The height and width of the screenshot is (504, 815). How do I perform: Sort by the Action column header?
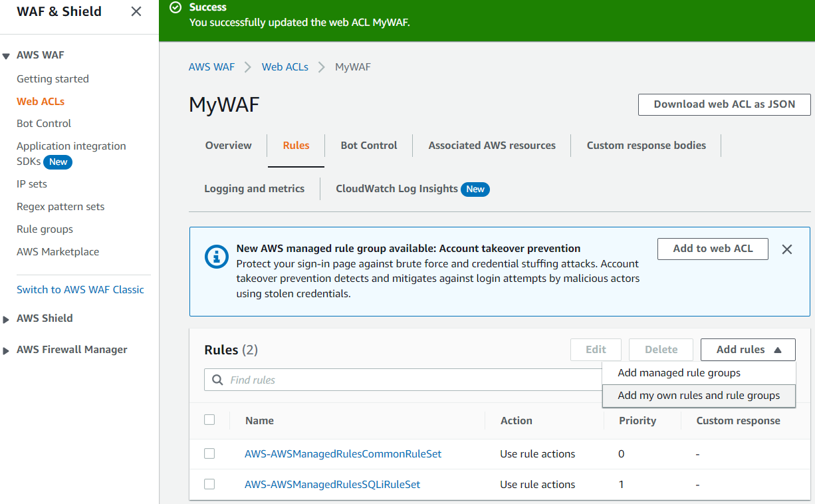517,421
